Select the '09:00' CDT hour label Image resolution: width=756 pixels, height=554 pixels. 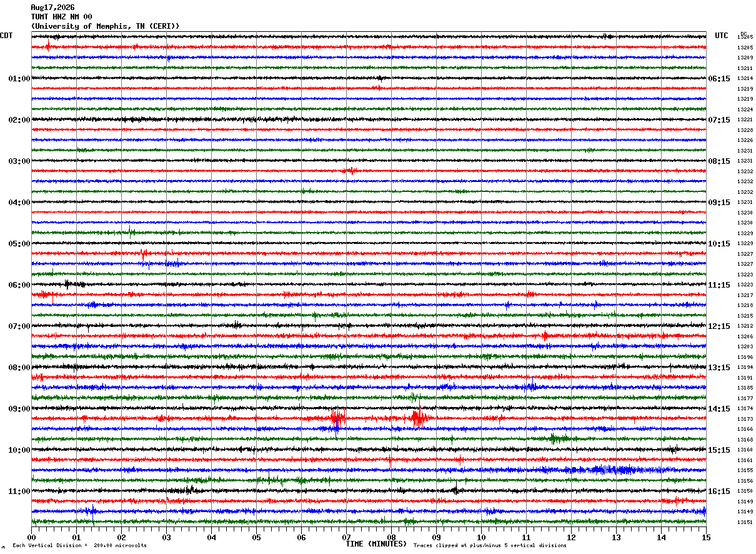[19, 409]
